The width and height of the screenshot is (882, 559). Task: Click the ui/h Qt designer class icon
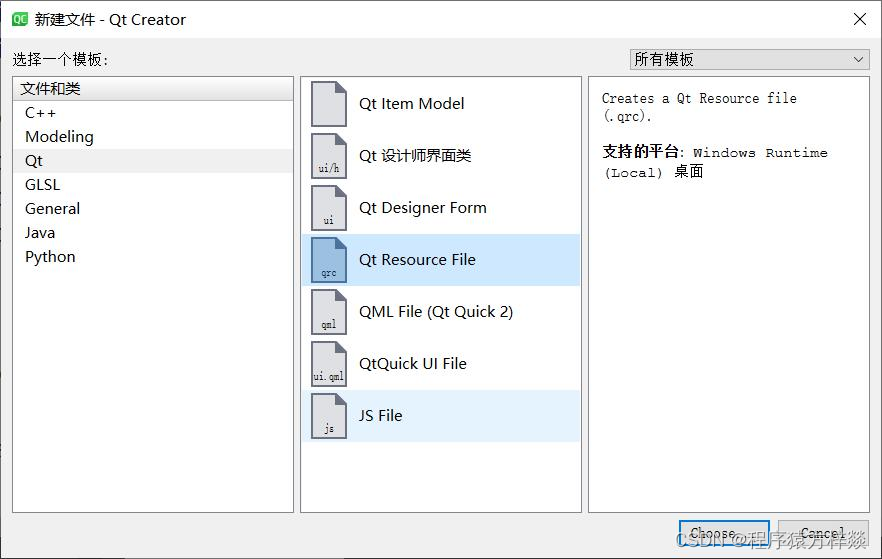[x=328, y=156]
